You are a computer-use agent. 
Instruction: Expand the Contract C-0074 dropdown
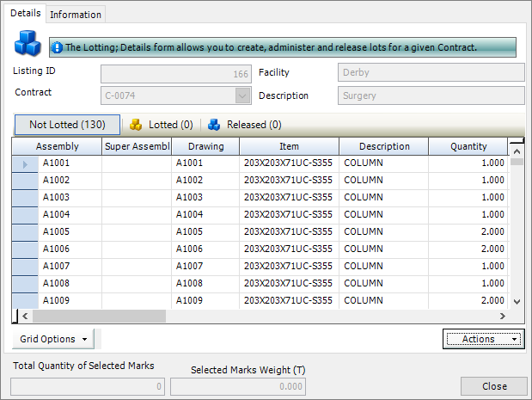tap(242, 96)
